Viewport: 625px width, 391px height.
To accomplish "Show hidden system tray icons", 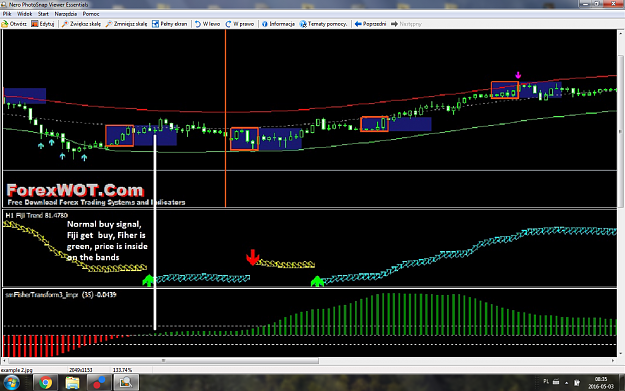I will (566, 383).
